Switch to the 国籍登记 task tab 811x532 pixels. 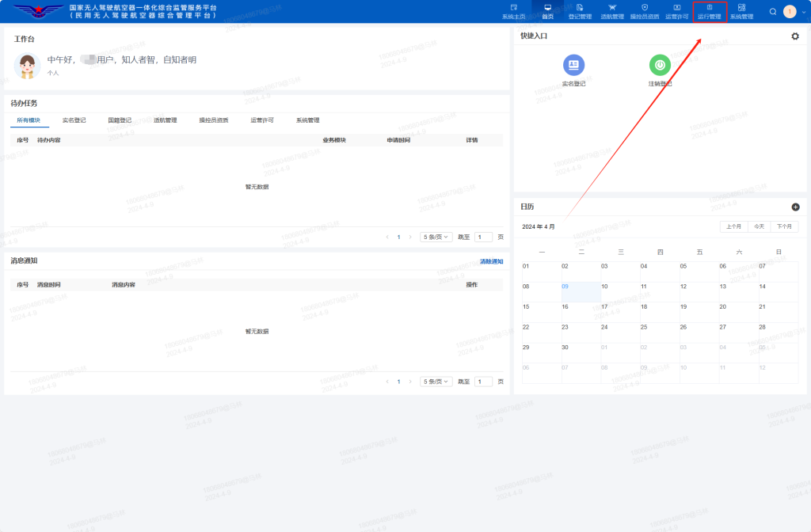pos(120,120)
